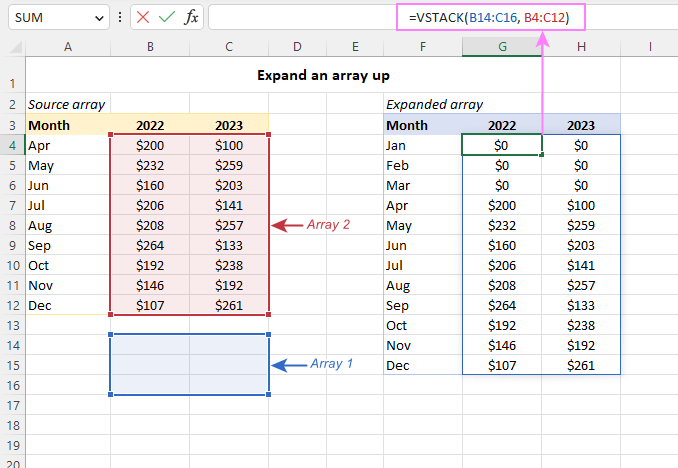678x468 pixels.
Task: Open the Name Box dropdown arrow
Action: [99, 18]
